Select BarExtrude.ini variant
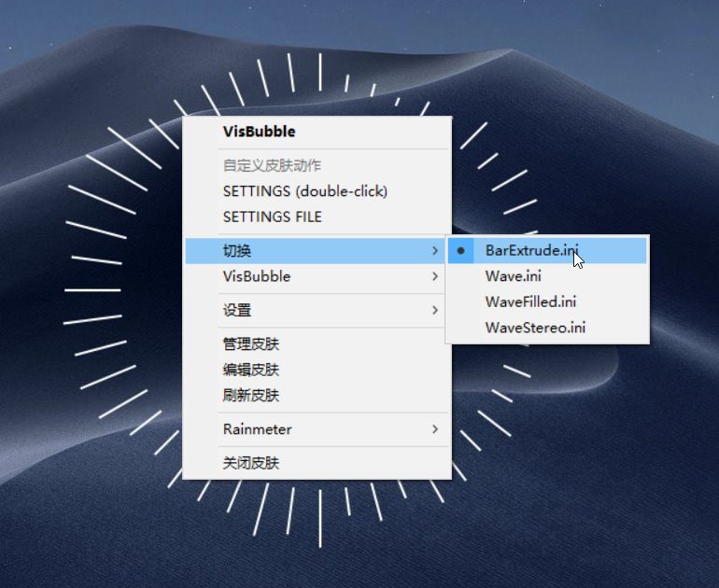Viewport: 719px width, 588px height. pos(547,251)
